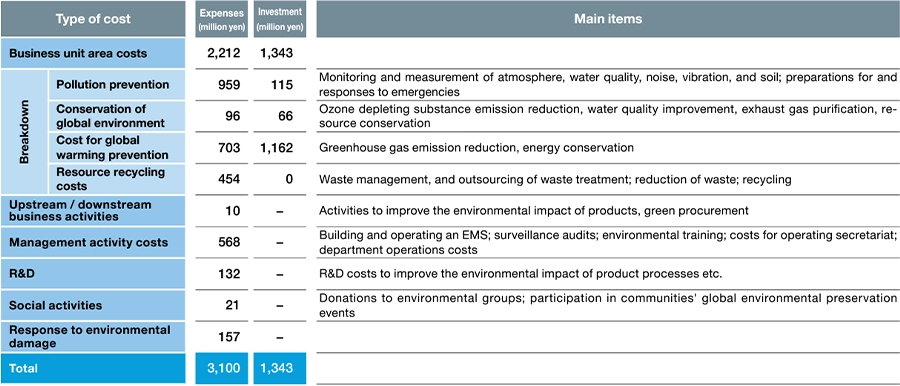Image resolution: width=900 pixels, height=386 pixels.
Task: Click the 'Monitoring and measurement of atmosphere' description
Action: pos(608,84)
